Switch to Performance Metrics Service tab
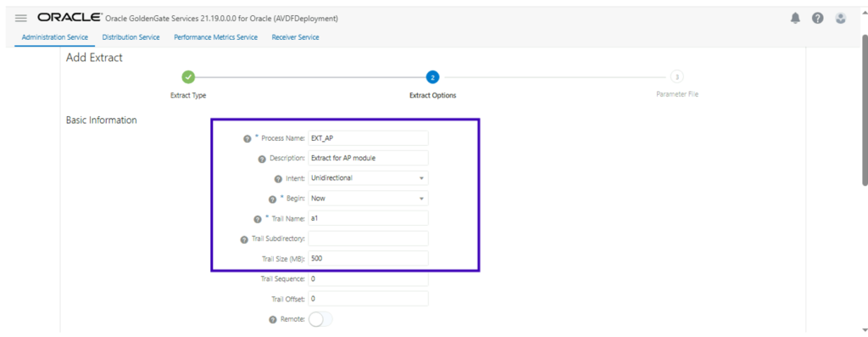This screenshot has width=868, height=337. (x=216, y=37)
